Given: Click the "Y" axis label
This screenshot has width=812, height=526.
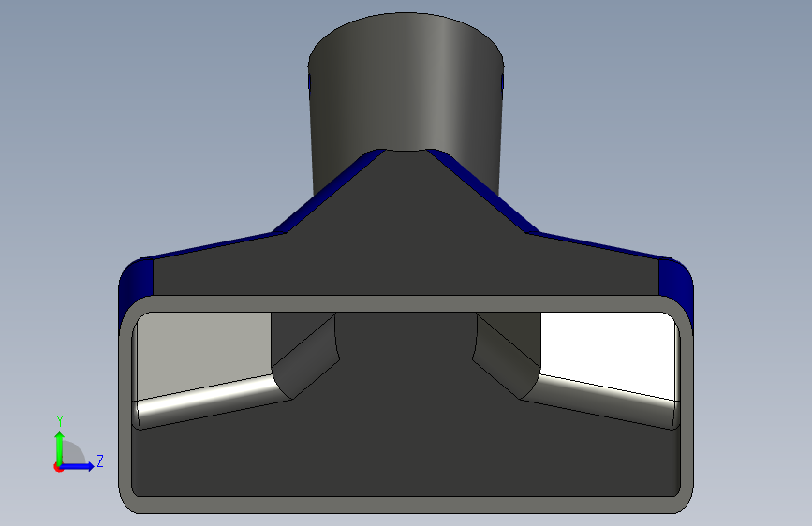Looking at the screenshot, I should coord(60,421).
